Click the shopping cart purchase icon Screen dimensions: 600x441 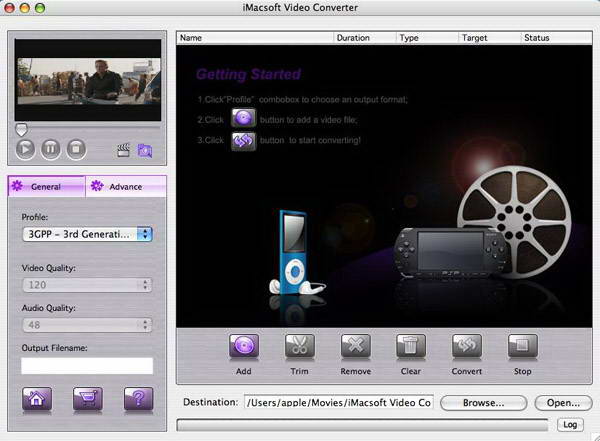88,399
